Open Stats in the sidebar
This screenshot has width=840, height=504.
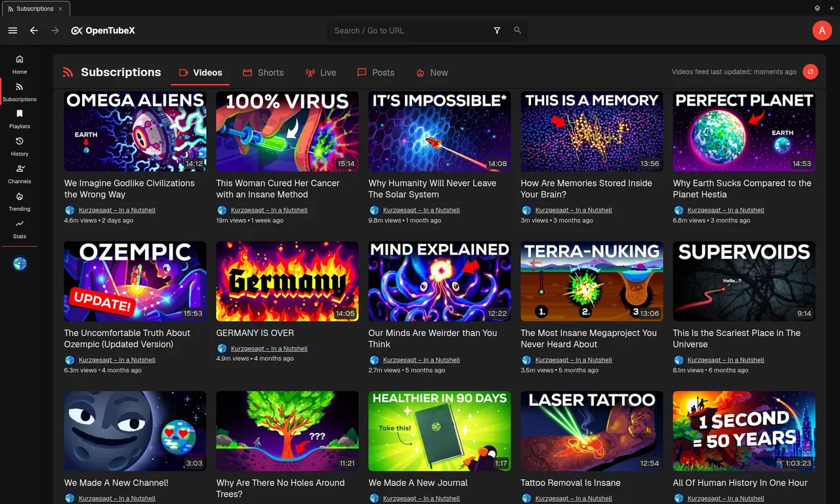pyautogui.click(x=20, y=229)
